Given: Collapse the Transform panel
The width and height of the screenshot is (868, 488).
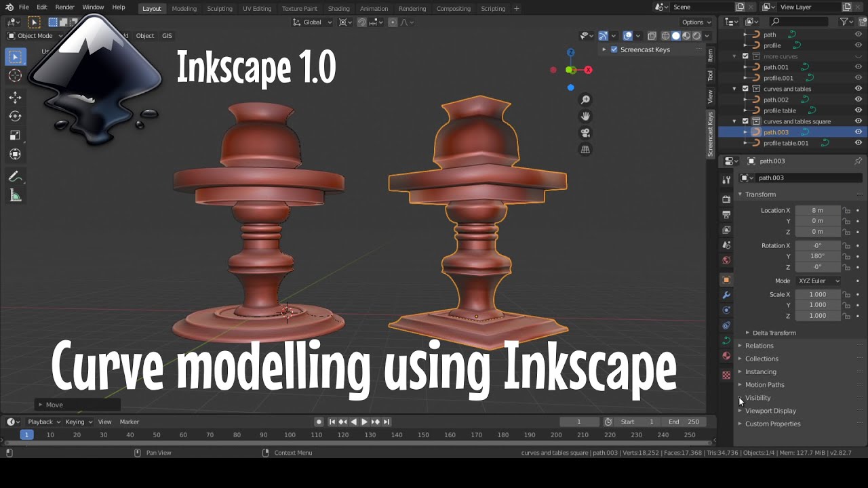Looking at the screenshot, I should (760, 195).
